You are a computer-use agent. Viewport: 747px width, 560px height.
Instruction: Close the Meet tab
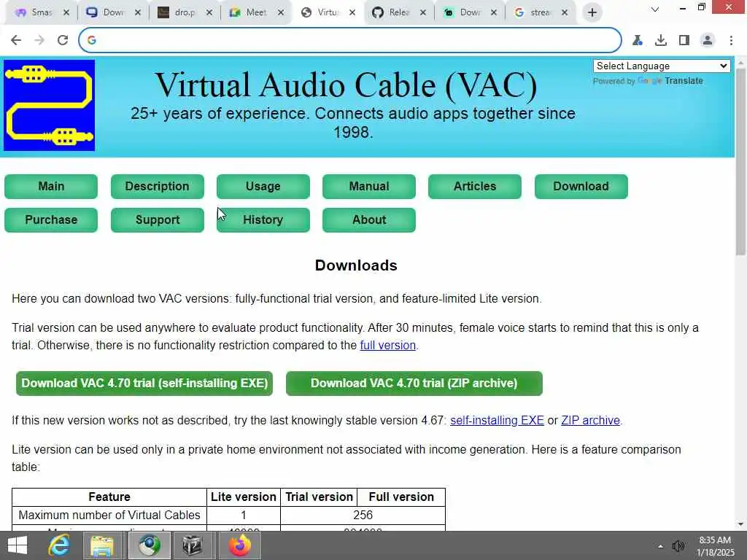281,12
